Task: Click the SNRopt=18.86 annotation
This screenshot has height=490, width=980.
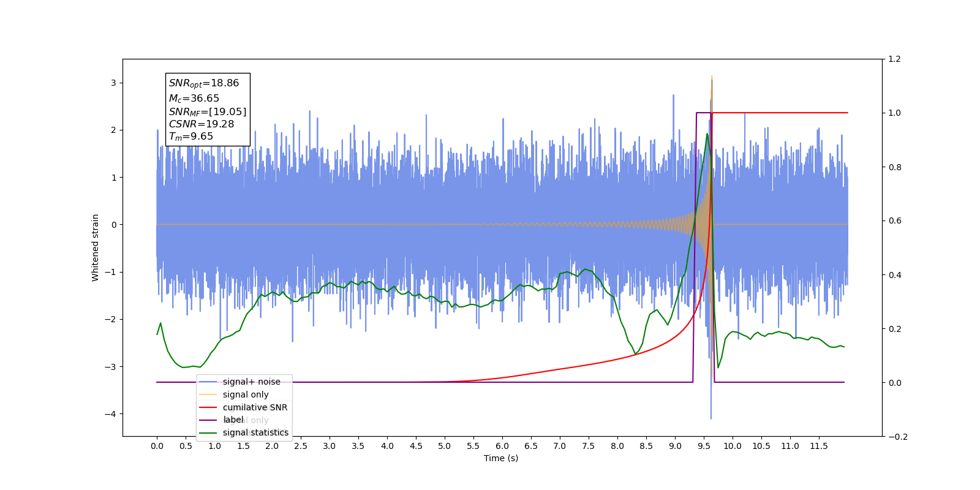Action: click(x=204, y=84)
